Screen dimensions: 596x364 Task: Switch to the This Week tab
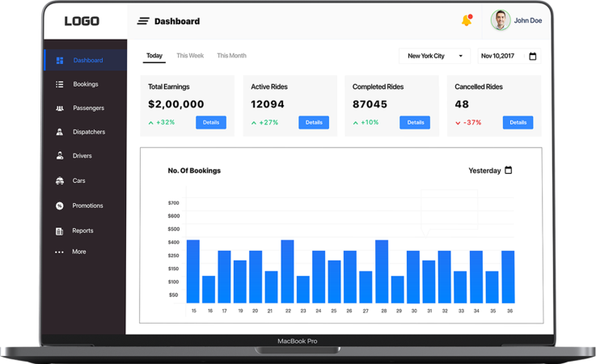click(190, 56)
